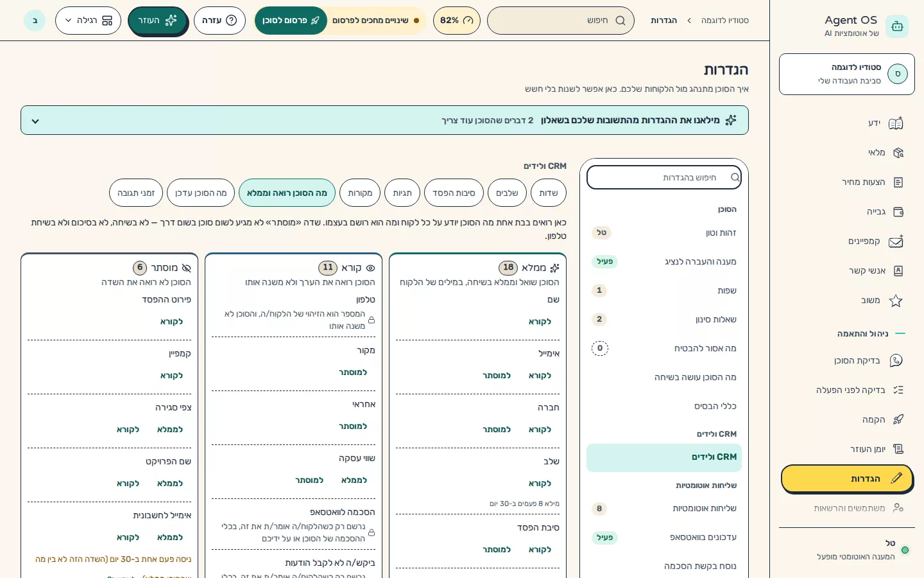Click the top חיפוש search field
924x578 pixels.
pyautogui.click(x=561, y=21)
